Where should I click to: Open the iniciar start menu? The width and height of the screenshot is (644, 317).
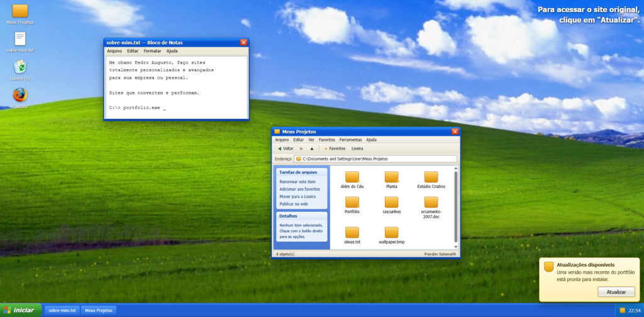(21, 310)
